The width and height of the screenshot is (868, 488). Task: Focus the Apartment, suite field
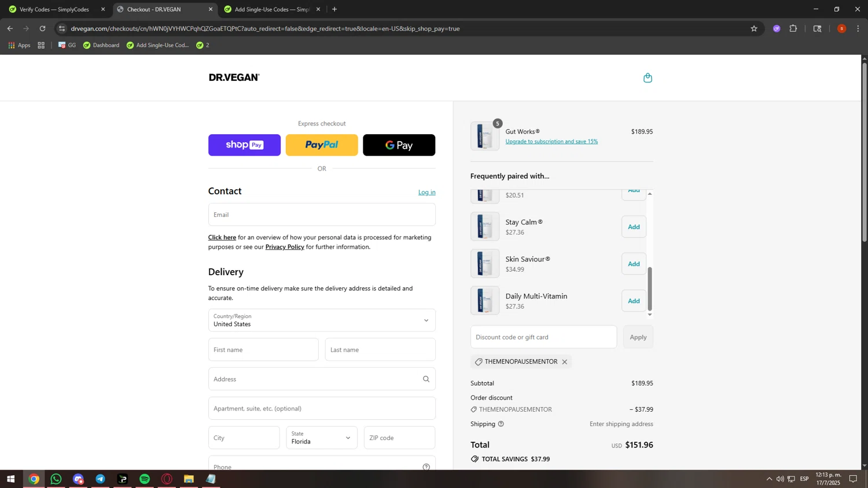point(322,408)
